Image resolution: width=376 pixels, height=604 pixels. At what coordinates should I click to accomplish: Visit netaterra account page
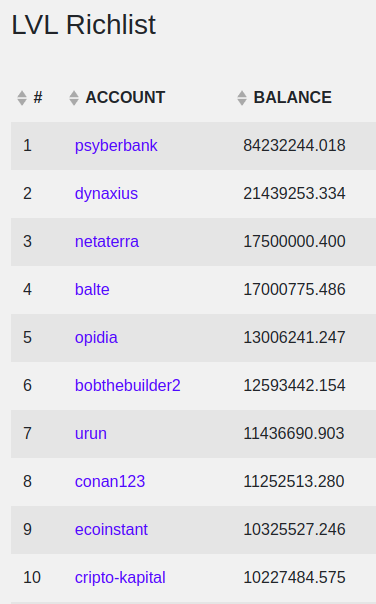(107, 242)
